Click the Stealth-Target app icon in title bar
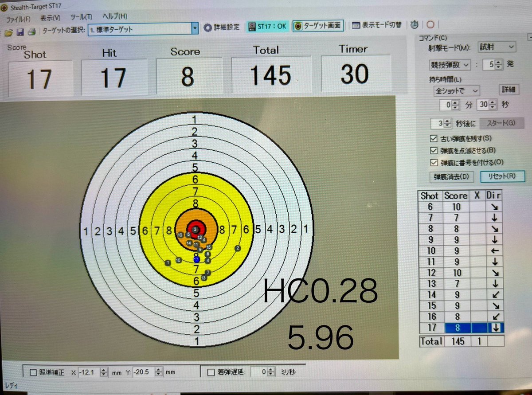The height and width of the screenshot is (395, 532). pos(5,7)
